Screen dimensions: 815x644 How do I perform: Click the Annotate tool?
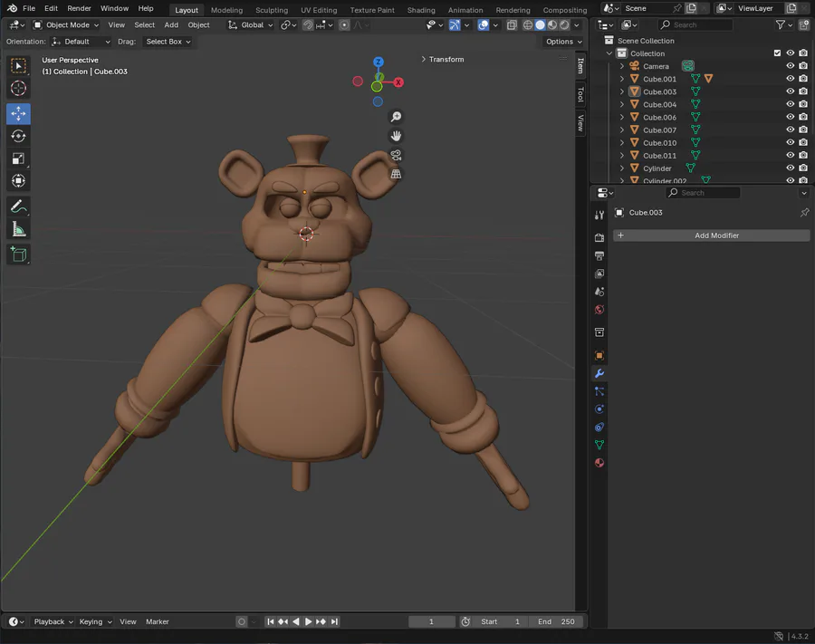(x=18, y=207)
